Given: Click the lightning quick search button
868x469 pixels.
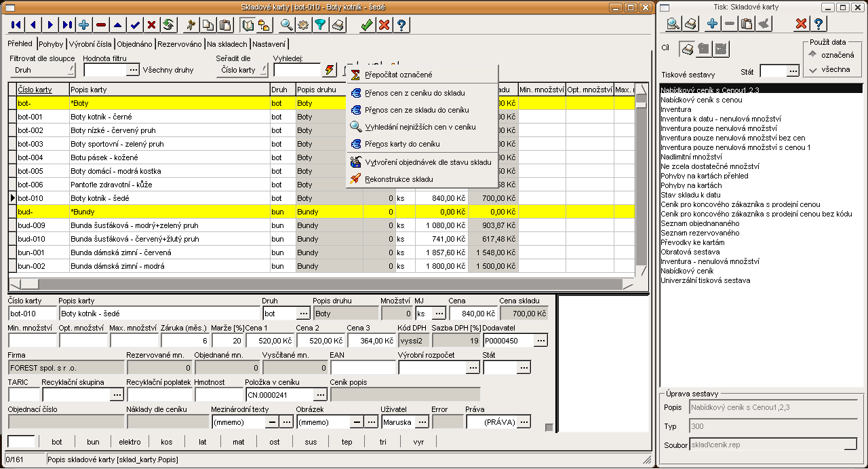Looking at the screenshot, I should 330,70.
